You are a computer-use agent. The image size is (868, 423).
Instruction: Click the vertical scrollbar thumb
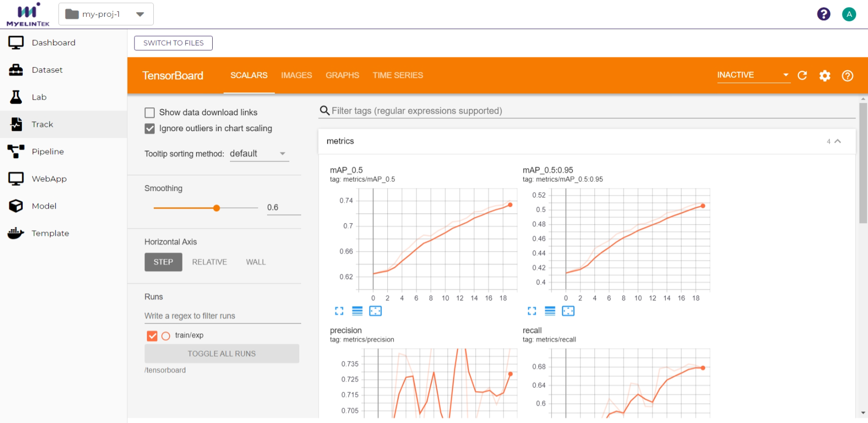(863, 163)
